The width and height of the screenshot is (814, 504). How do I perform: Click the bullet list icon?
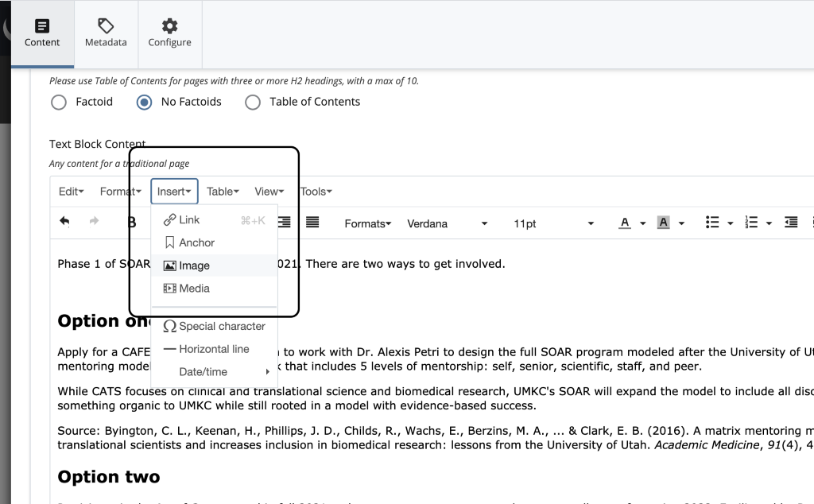click(x=713, y=223)
